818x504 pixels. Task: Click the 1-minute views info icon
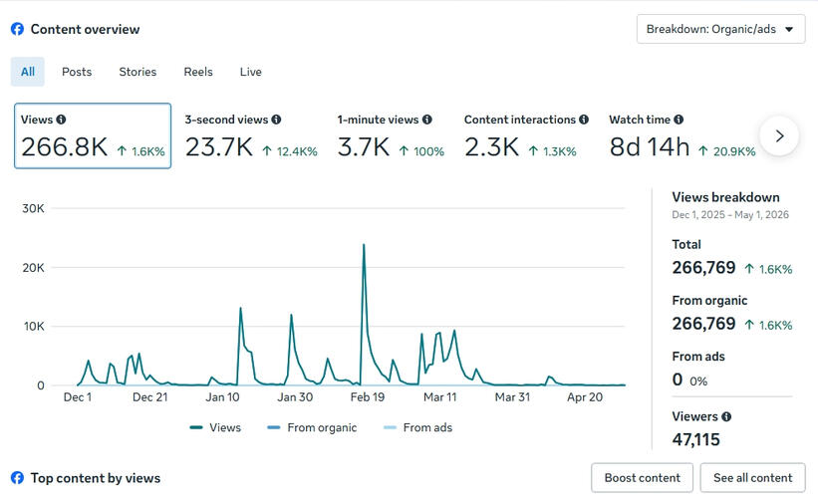pos(426,120)
